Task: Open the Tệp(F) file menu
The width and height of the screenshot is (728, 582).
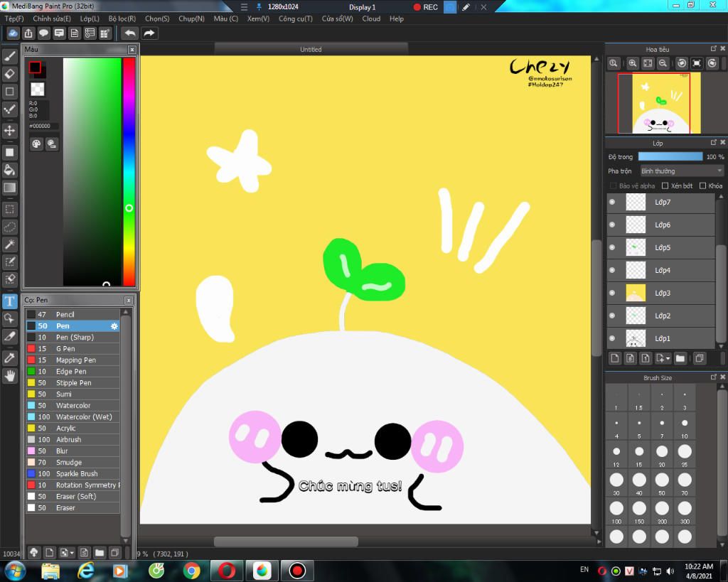Action: [14, 18]
